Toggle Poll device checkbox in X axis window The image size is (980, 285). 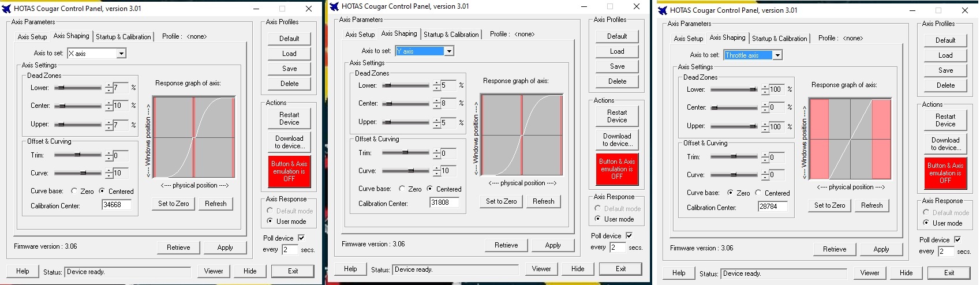(301, 238)
